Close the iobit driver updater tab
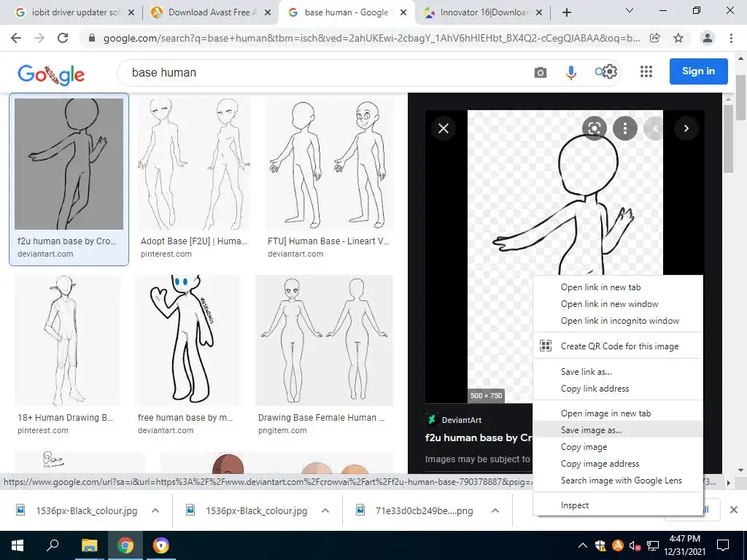Screen dimensions: 747x560 131,13
